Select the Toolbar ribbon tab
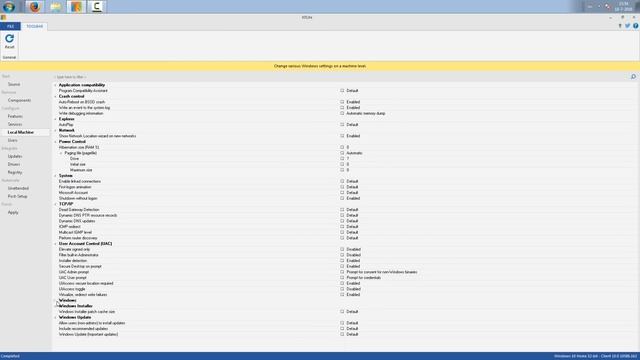The image size is (640, 360). (x=35, y=26)
